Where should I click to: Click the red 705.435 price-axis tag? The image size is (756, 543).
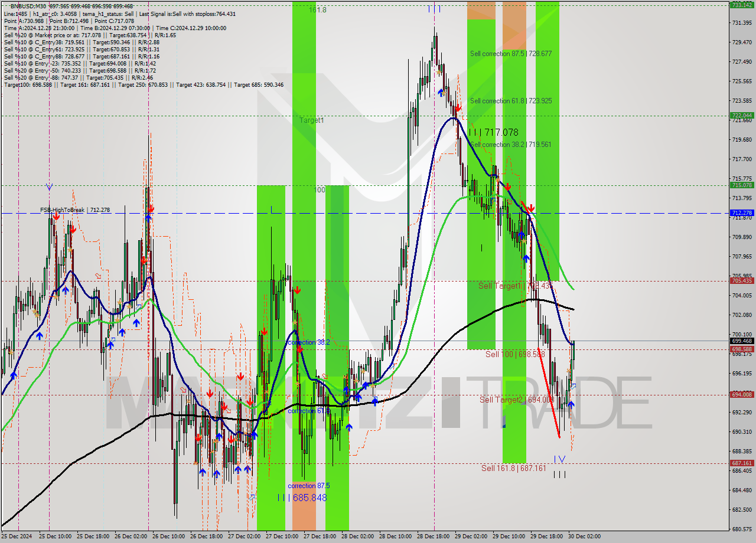(x=742, y=281)
